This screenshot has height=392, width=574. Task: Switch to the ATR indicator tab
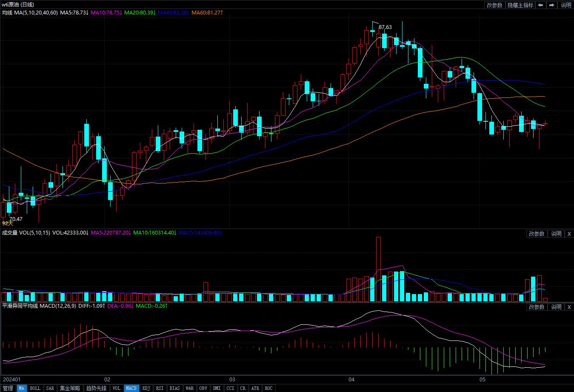[255, 388]
